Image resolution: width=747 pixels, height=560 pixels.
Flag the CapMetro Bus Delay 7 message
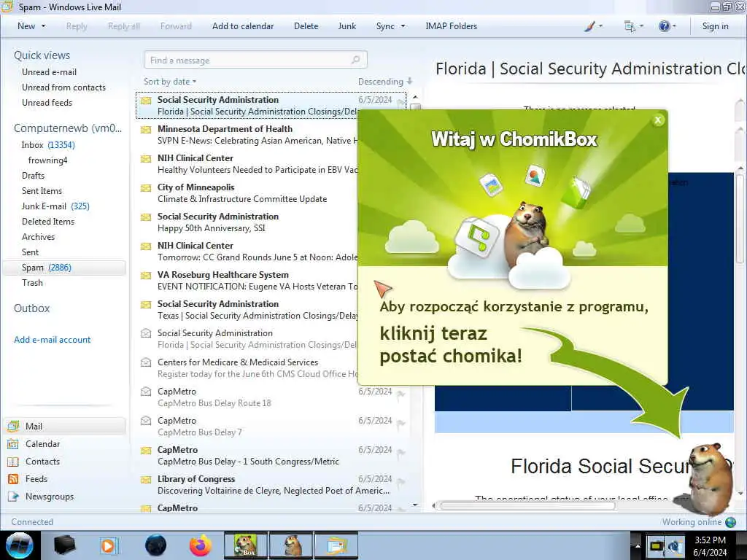(x=401, y=424)
